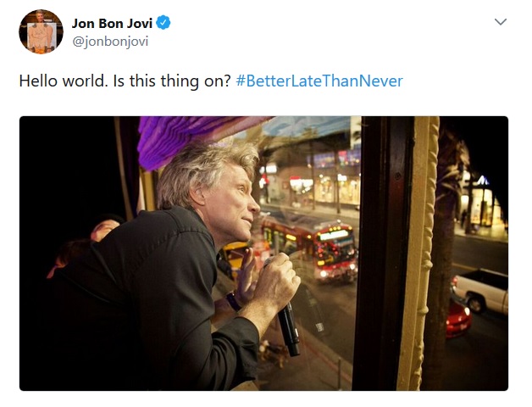Click the red car in the photo
Viewport: 532px width, 407px height.
(x=458, y=320)
